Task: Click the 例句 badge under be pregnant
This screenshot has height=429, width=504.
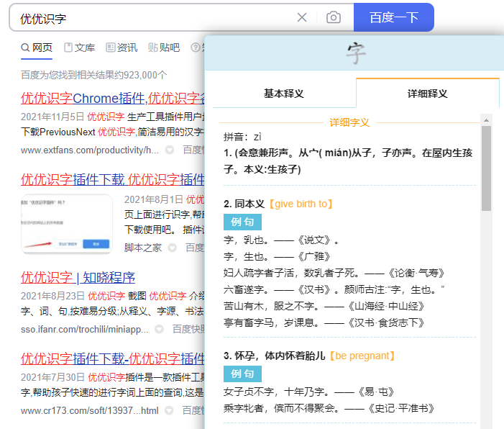Action: (242, 374)
